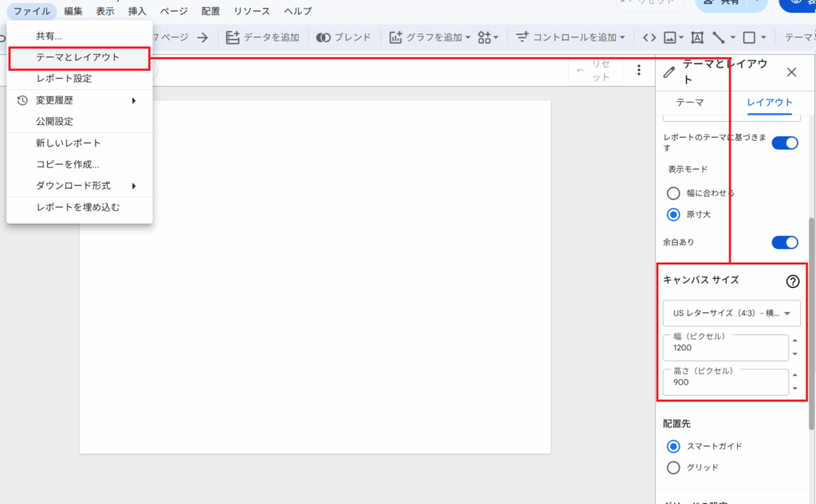Open the 編集 menu
816x504 pixels.
click(73, 11)
